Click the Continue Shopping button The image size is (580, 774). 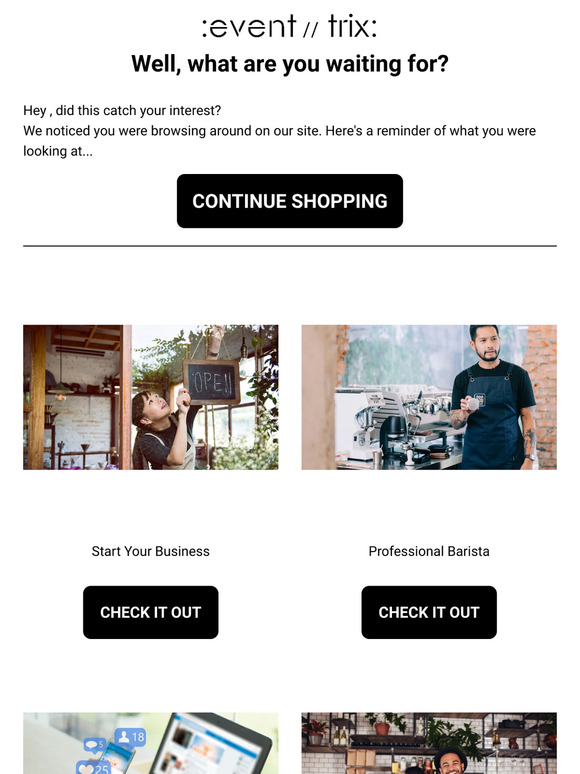(290, 201)
